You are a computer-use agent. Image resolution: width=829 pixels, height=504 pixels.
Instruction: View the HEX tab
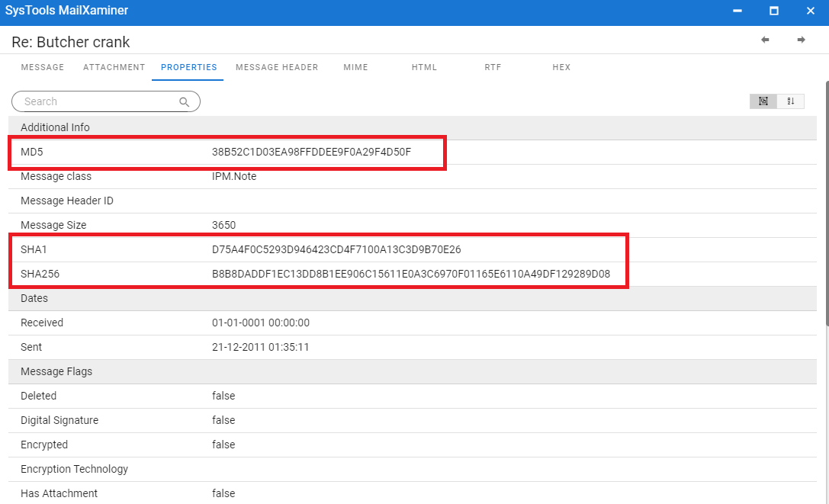pyautogui.click(x=561, y=67)
